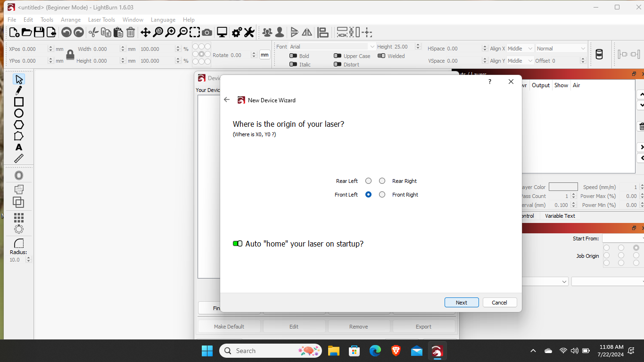The width and height of the screenshot is (644, 362).
Task: Click the Zoom In magnifier icon
Action: pos(171,32)
